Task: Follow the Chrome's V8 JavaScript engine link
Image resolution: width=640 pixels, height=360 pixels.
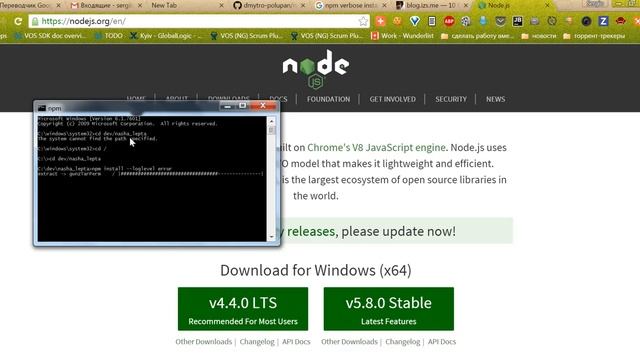Action: (376, 147)
